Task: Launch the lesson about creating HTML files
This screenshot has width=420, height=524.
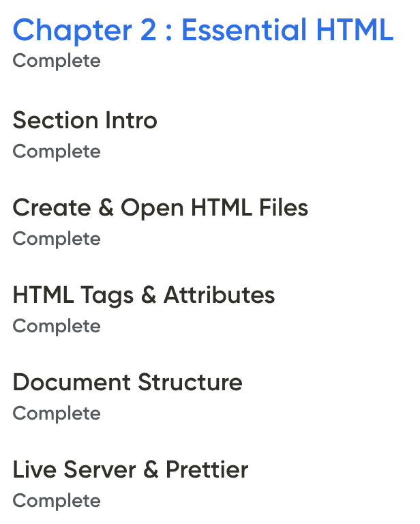Action: 160,208
